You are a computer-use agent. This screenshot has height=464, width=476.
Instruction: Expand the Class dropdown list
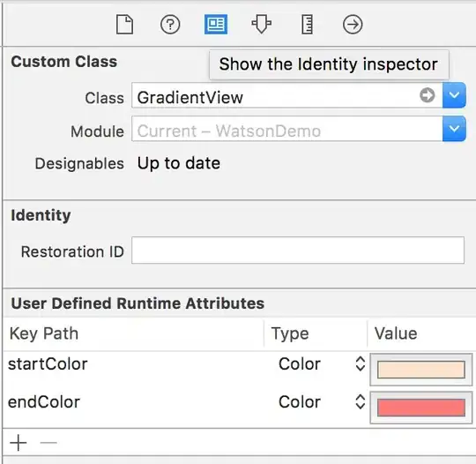[x=454, y=95]
